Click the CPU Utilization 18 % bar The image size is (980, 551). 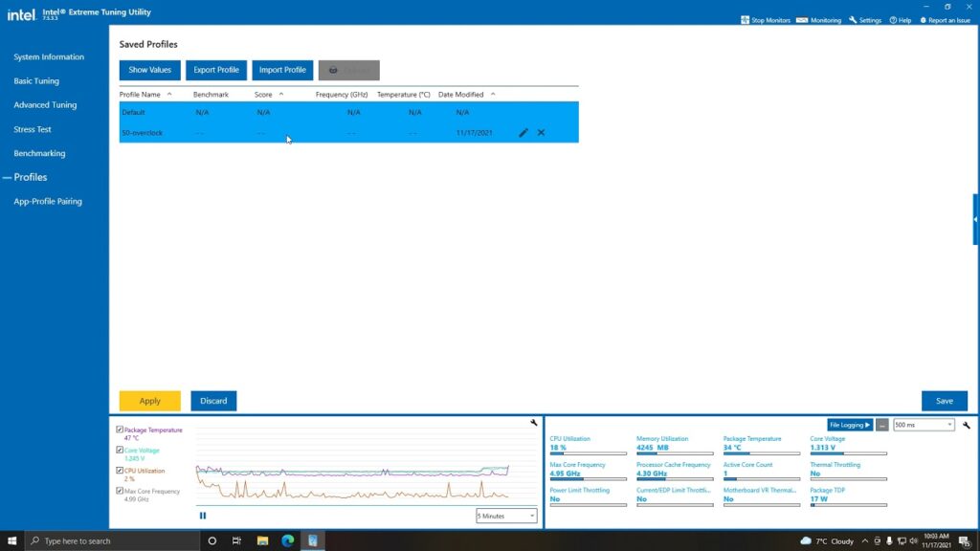click(x=589, y=453)
